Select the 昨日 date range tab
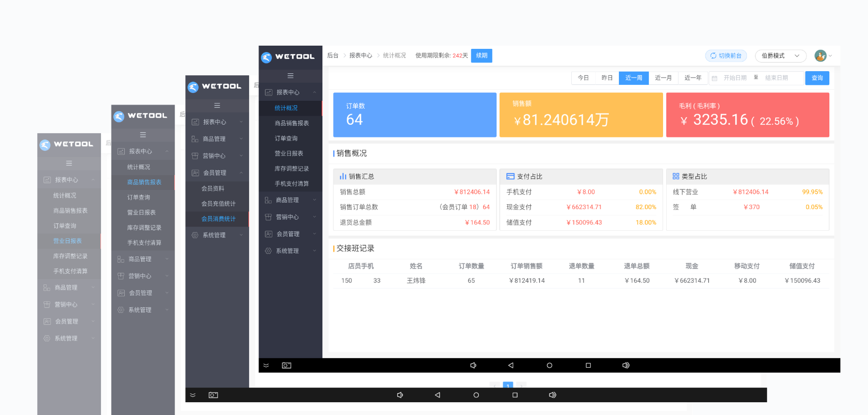 pos(607,78)
